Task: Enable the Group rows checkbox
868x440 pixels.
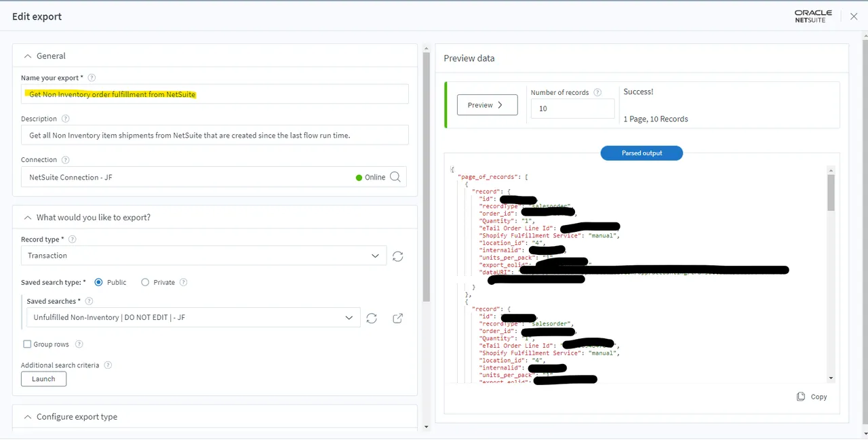Action: [x=27, y=344]
